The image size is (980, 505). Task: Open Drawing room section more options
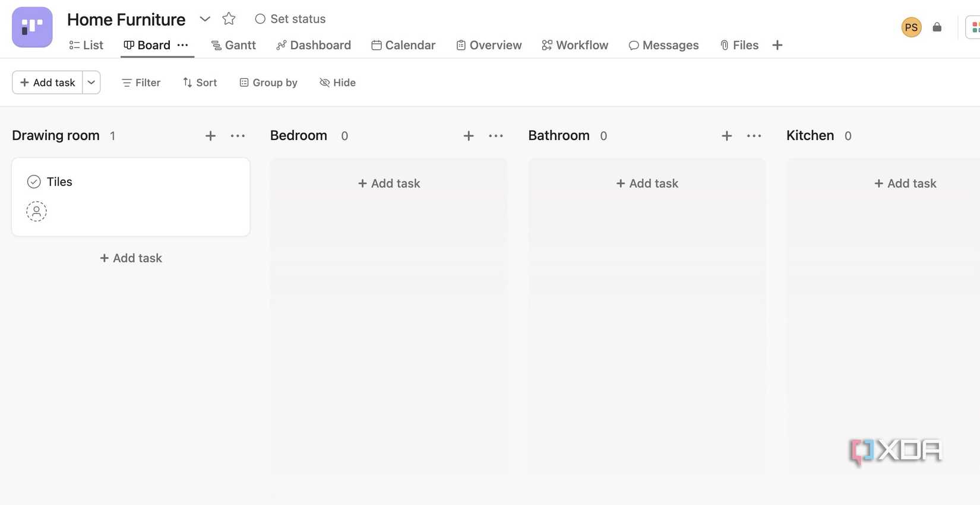pos(238,136)
